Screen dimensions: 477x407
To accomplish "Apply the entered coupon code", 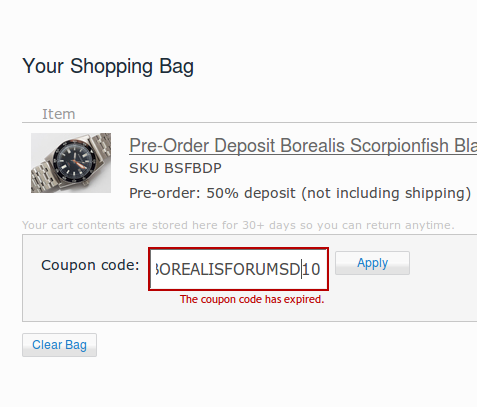I will pyautogui.click(x=372, y=263).
